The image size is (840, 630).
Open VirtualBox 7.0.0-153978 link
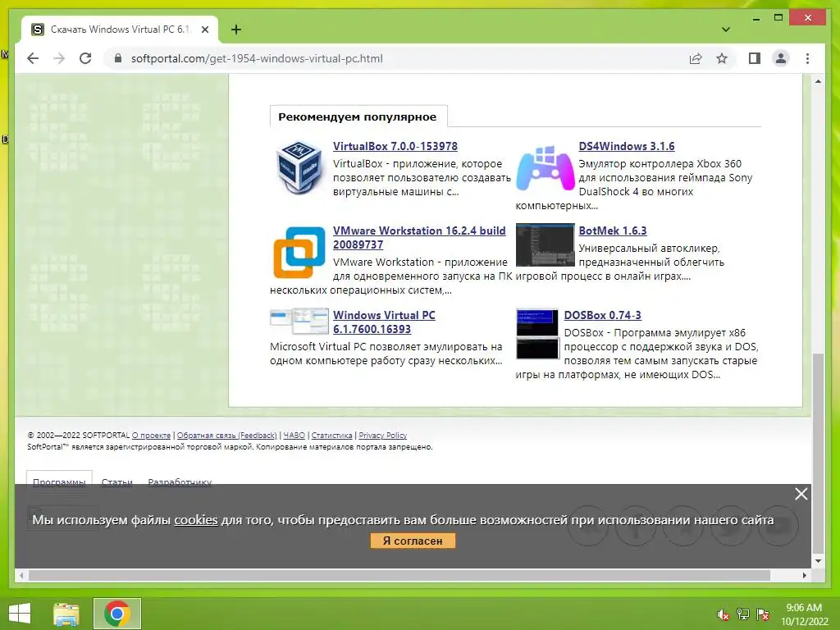[395, 146]
